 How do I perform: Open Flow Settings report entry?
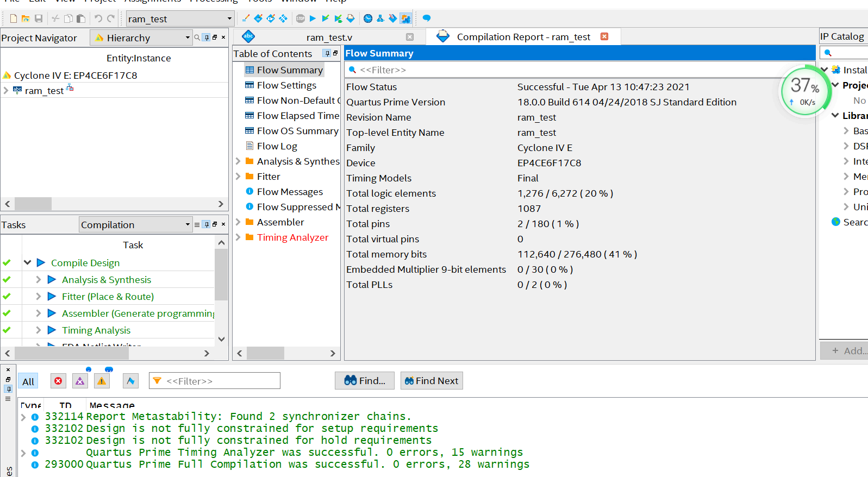click(x=286, y=85)
